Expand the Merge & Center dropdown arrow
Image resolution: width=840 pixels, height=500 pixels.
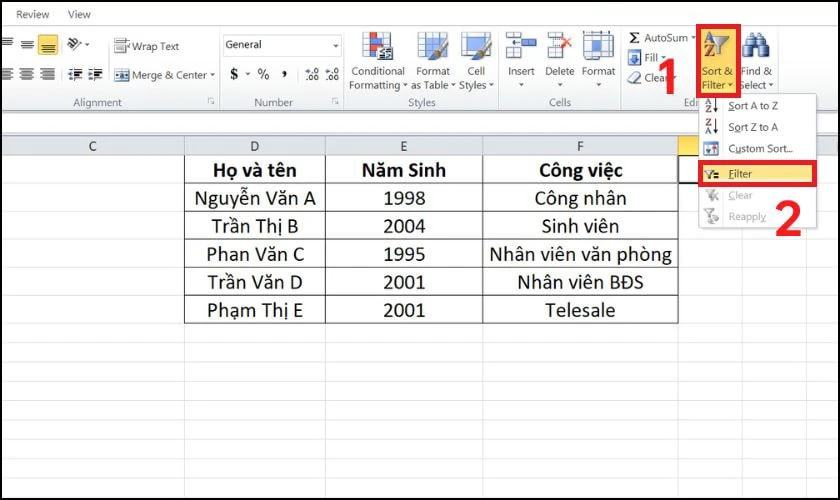click(x=213, y=75)
